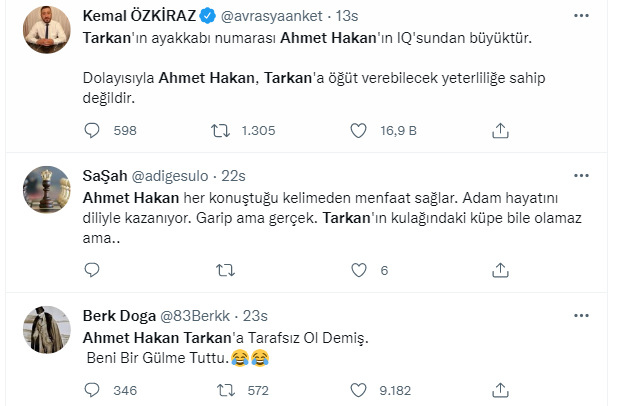Open more options for Berk Doga's tweet

point(581,315)
